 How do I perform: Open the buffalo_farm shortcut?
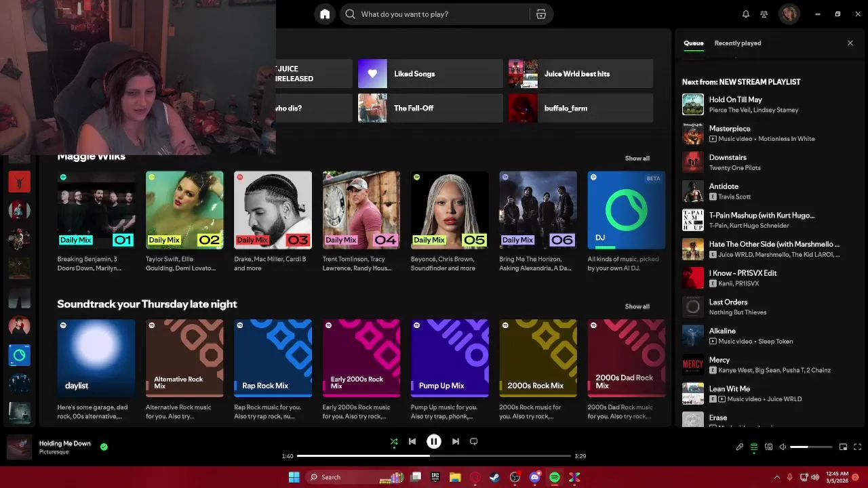(580, 108)
